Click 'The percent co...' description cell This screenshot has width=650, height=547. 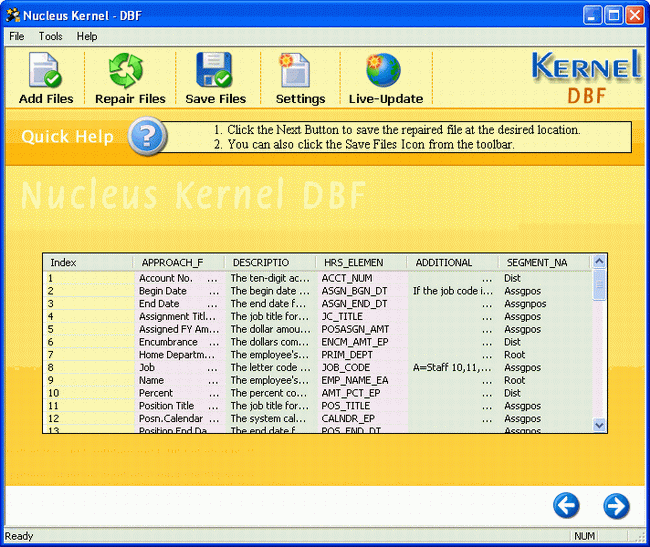tap(271, 393)
